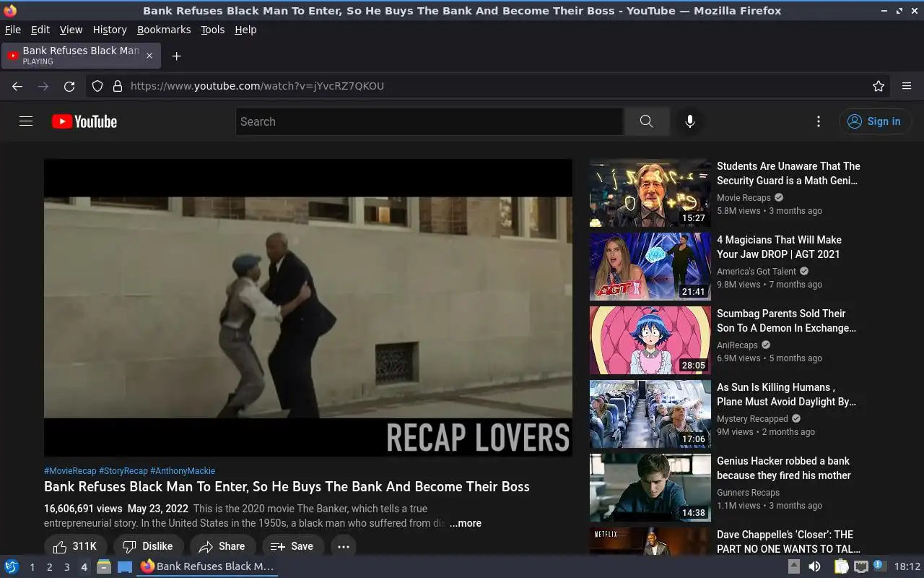
Task: Open volume control speaker tray icon
Action: 814,566
